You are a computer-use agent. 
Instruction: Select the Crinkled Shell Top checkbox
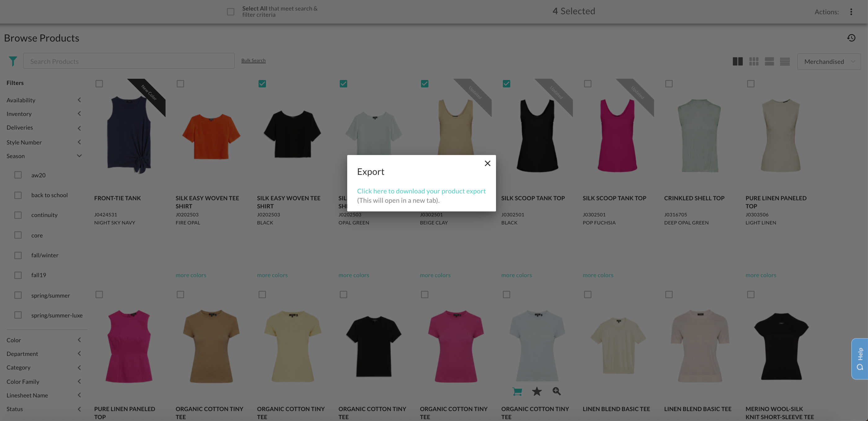pyautogui.click(x=669, y=84)
